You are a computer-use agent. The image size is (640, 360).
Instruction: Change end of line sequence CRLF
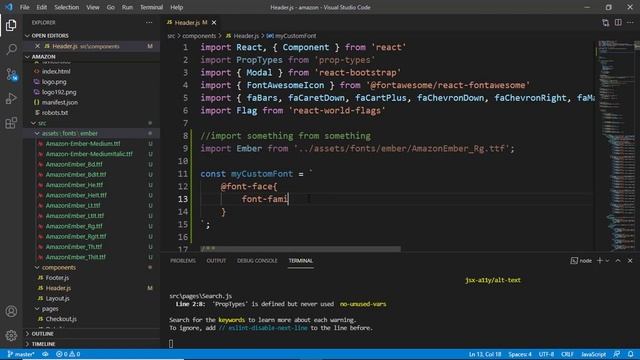click(x=567, y=354)
